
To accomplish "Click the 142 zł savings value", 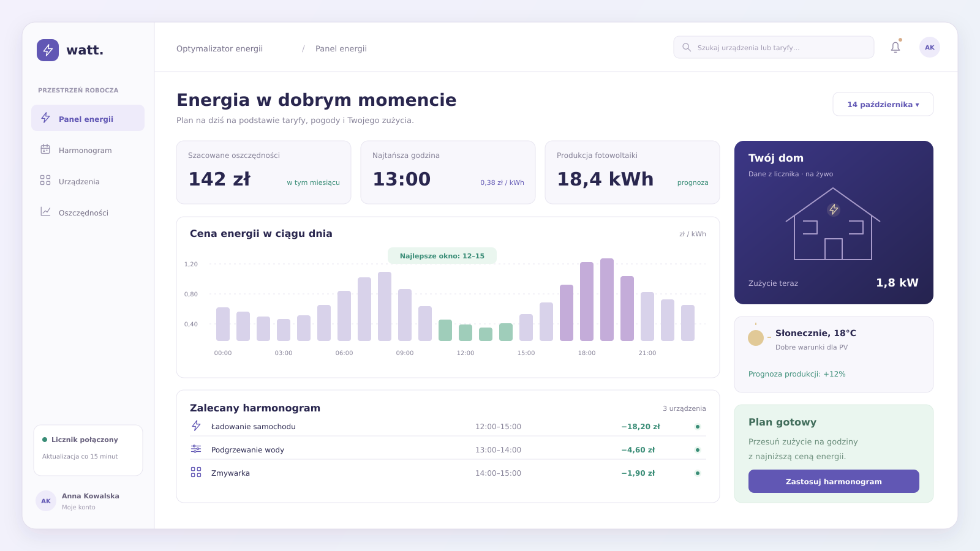I will click(x=219, y=179).
